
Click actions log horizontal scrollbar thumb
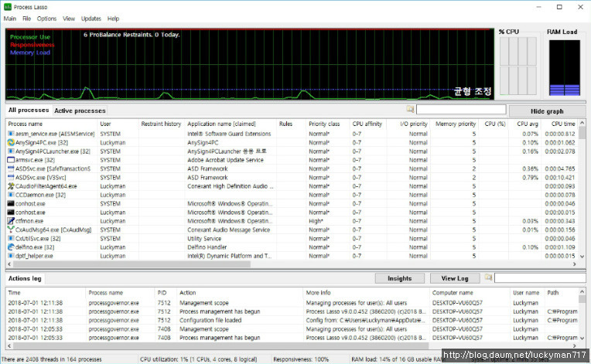tap(220, 345)
